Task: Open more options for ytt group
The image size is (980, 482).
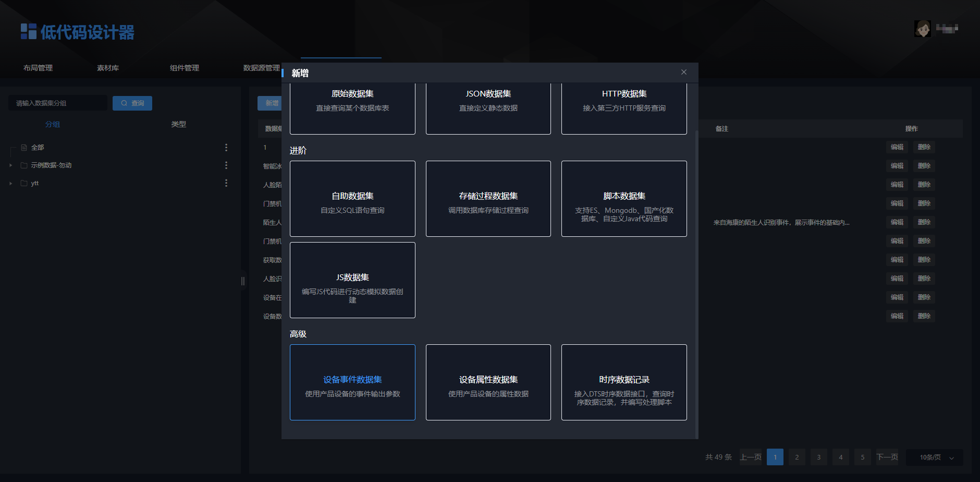Action: (226, 183)
